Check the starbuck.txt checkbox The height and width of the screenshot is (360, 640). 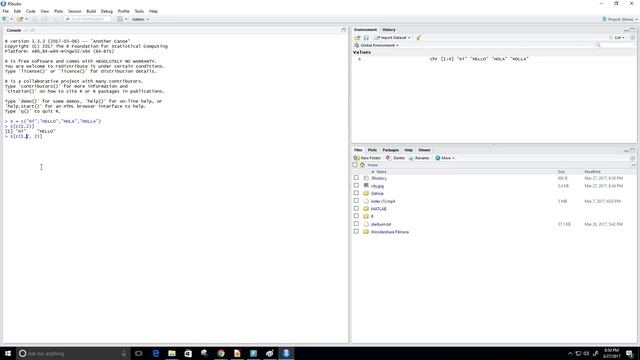(356, 224)
